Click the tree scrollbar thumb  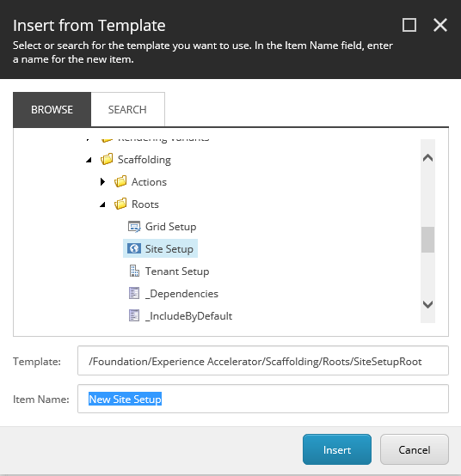(427, 240)
